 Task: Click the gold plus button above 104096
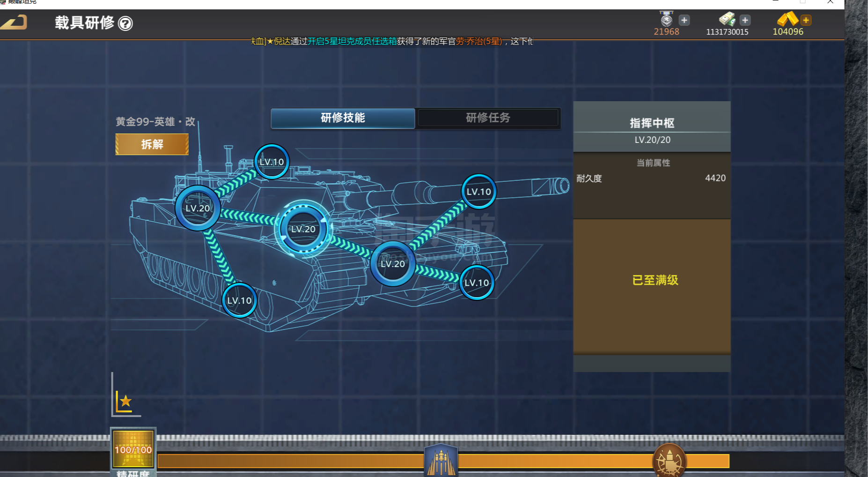(x=806, y=20)
